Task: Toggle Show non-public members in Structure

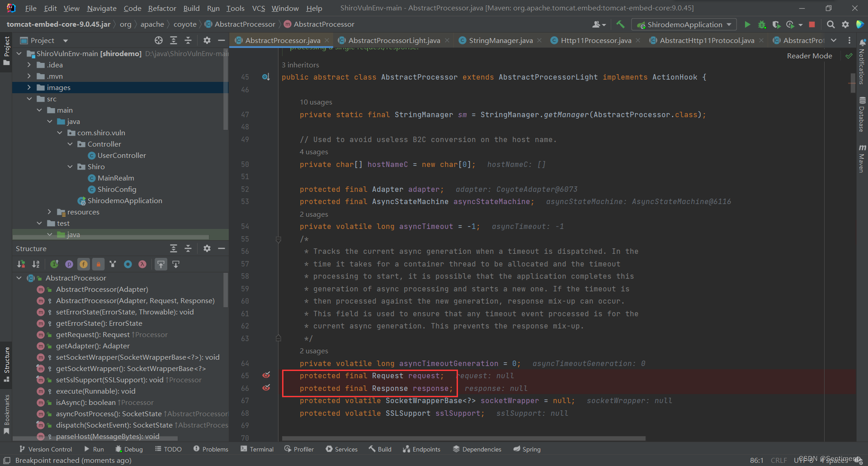Action: [98, 264]
